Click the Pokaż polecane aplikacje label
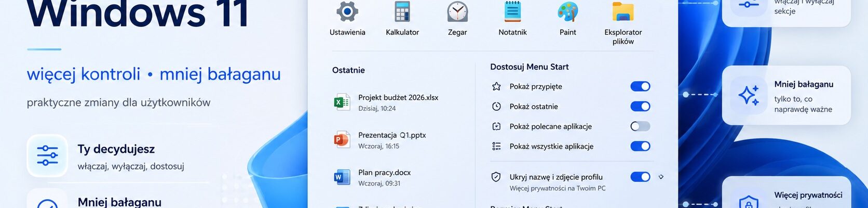Image resolution: width=868 pixels, height=208 pixels. (x=551, y=126)
